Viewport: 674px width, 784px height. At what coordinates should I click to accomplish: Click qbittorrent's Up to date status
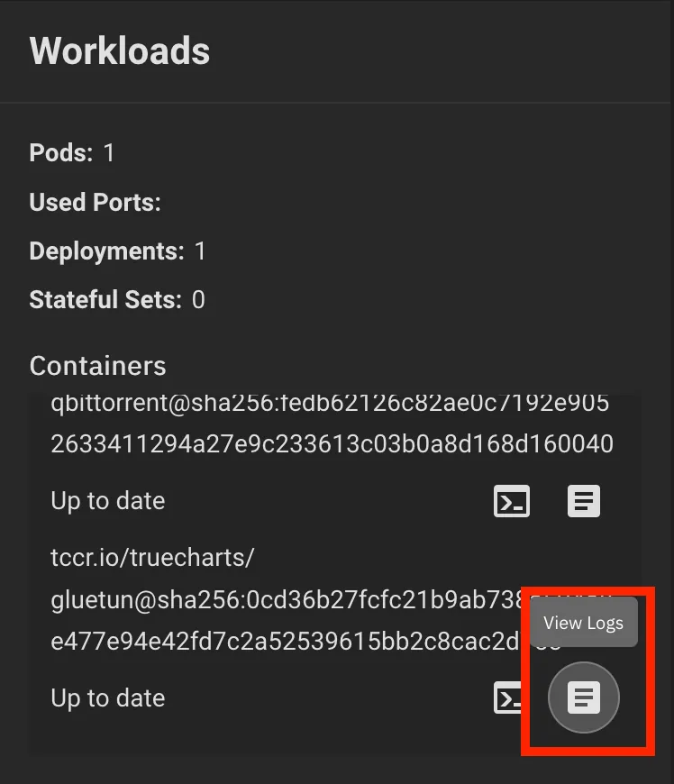107,502
